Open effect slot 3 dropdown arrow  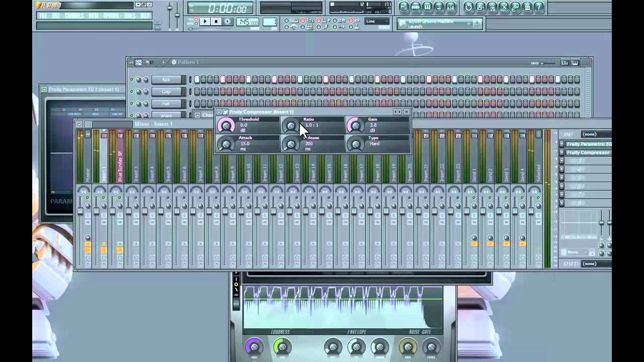(x=562, y=161)
